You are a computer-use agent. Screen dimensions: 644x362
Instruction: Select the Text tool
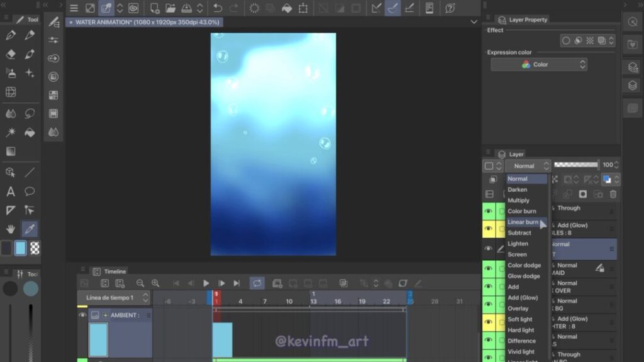click(11, 191)
